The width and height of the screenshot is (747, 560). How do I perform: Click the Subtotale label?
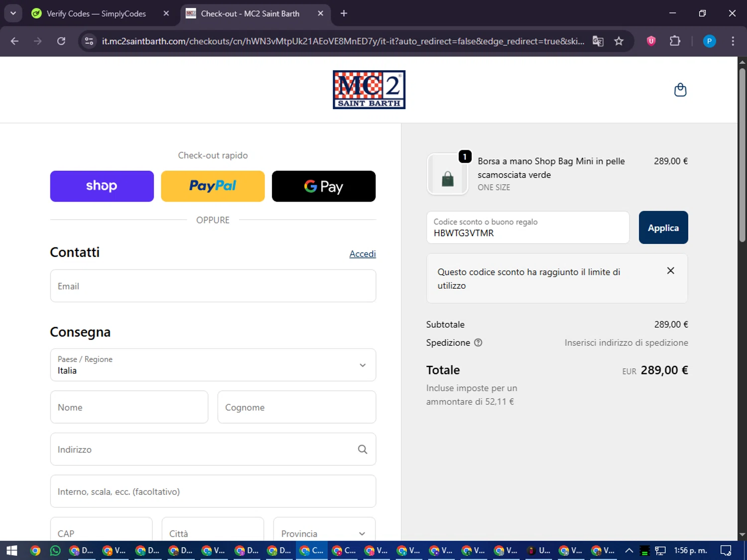click(x=445, y=325)
